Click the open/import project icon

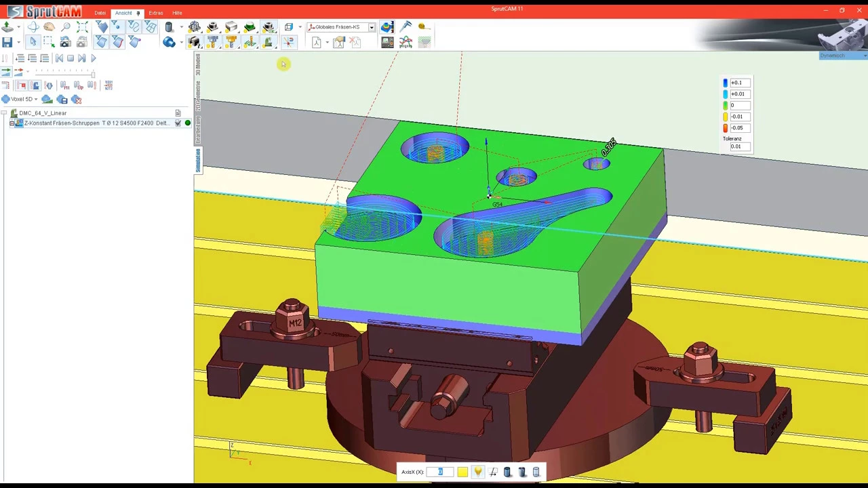pos(7,27)
